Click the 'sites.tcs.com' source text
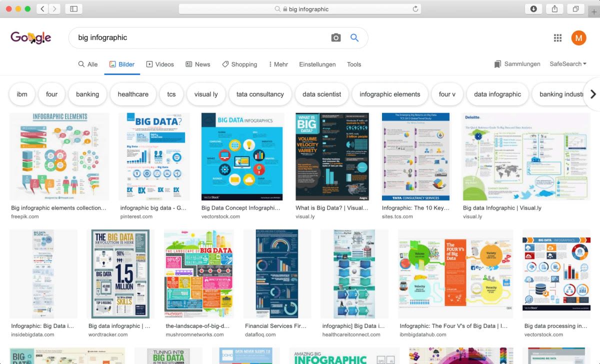This screenshot has width=600, height=364. [397, 216]
